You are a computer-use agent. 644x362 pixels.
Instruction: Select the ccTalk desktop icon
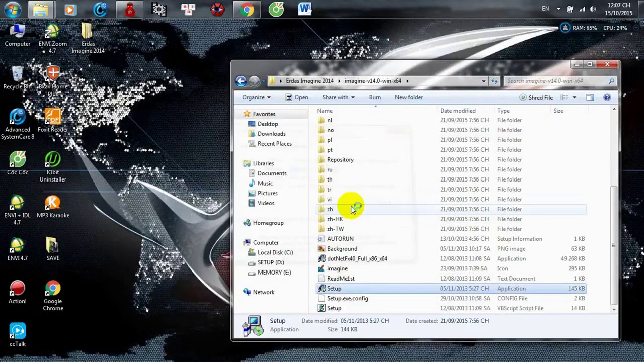17,335
